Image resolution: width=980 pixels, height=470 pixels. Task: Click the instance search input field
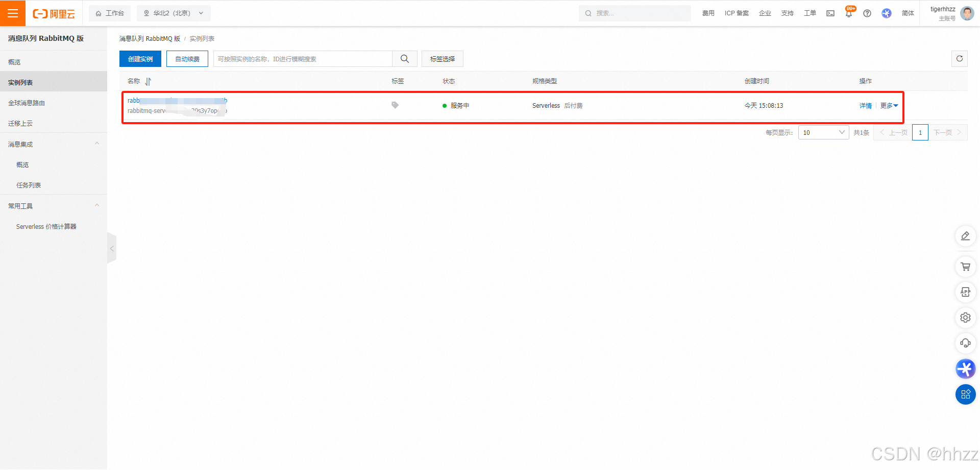pyautogui.click(x=303, y=59)
